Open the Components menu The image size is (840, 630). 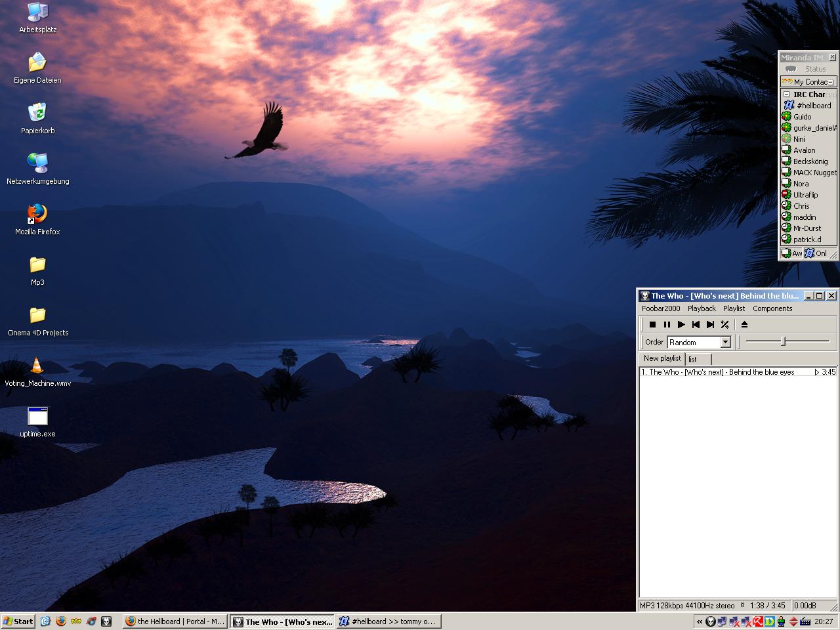click(772, 308)
